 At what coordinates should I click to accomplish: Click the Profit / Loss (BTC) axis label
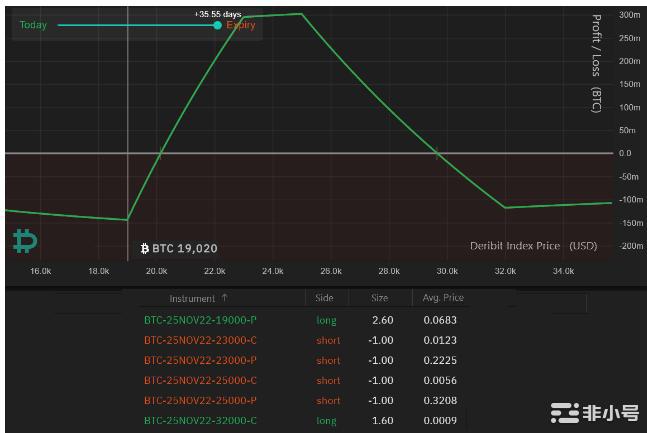pos(596,63)
